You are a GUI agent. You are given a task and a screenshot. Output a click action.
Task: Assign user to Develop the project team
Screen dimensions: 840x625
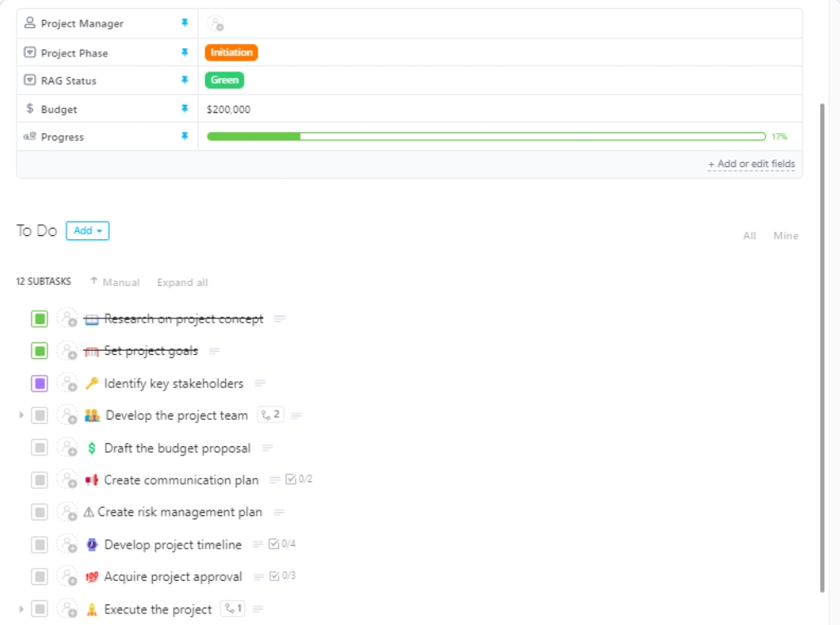pos(68,415)
